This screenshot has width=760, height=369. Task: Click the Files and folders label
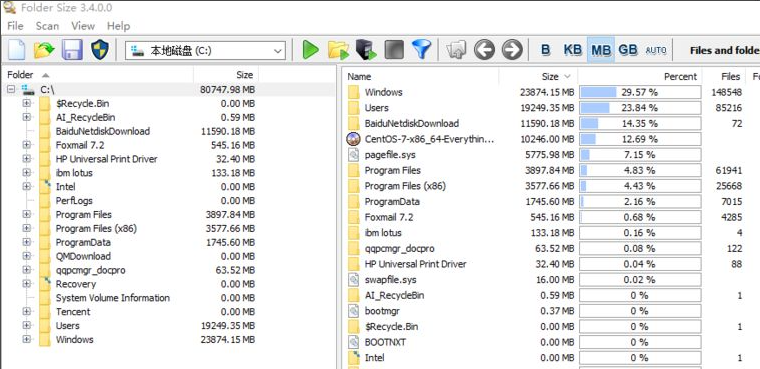pyautogui.click(x=724, y=50)
